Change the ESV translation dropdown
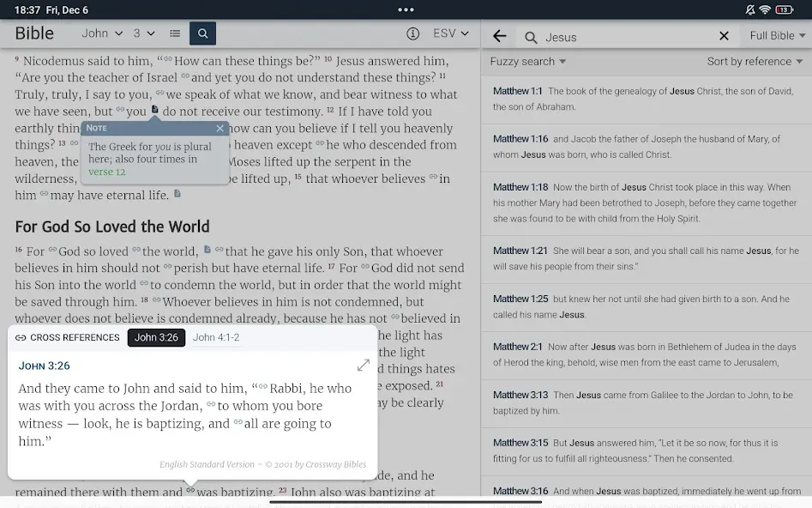The image size is (812, 508). click(x=450, y=33)
